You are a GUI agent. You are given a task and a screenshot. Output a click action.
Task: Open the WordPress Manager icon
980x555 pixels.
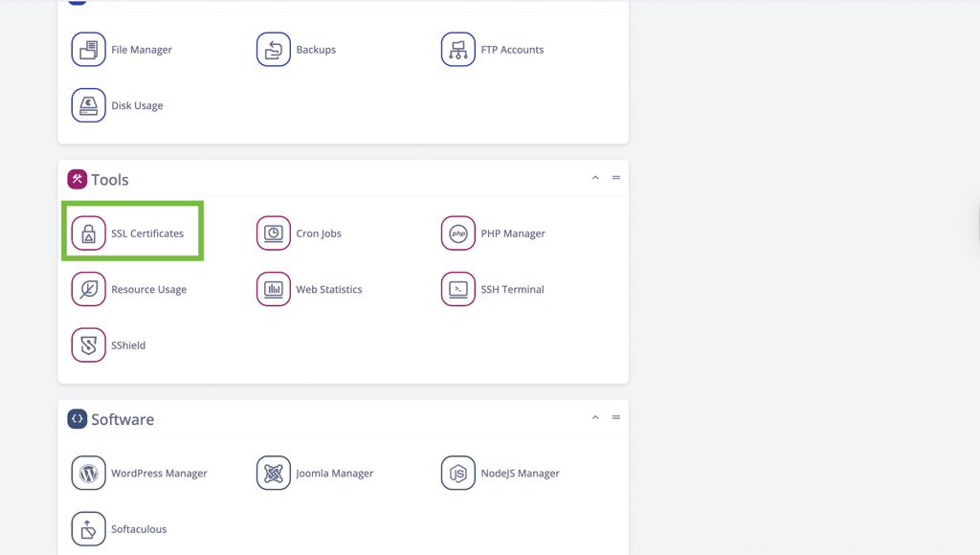pyautogui.click(x=88, y=473)
